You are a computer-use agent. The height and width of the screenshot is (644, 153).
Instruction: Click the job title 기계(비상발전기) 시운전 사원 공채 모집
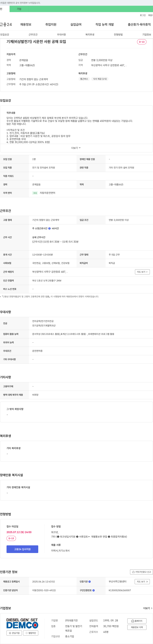(36, 42)
